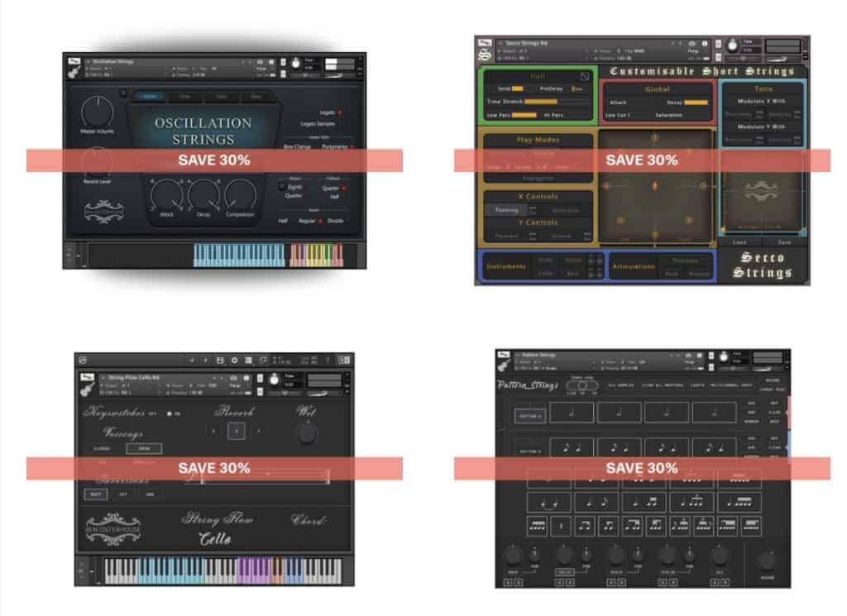Image resolution: width=847 pixels, height=616 pixels.
Task: Click the Master Volume knob in Oscillation Strings
Action: (98, 112)
